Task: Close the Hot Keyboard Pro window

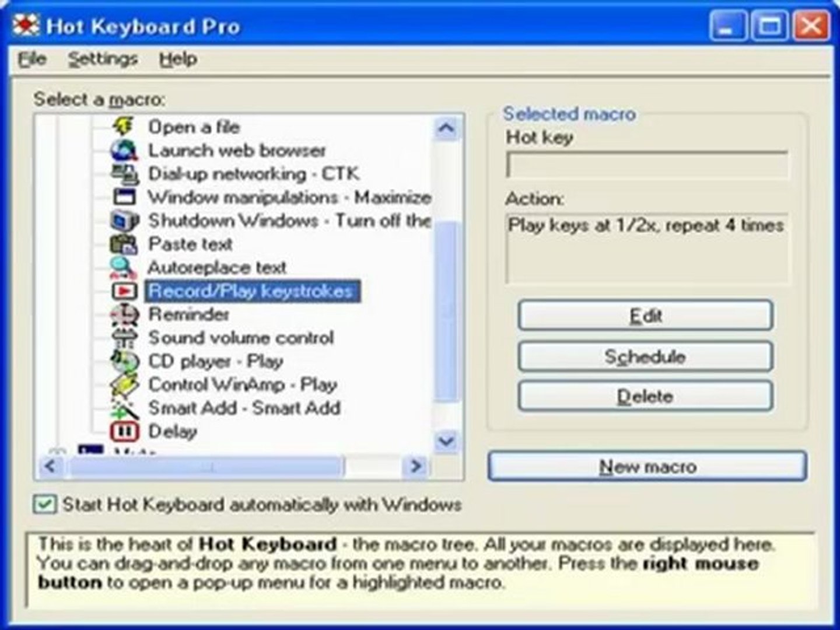Action: 811,26
